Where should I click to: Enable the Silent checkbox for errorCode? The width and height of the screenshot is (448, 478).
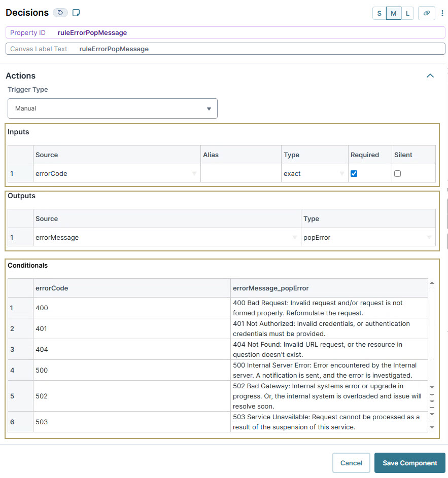click(399, 173)
